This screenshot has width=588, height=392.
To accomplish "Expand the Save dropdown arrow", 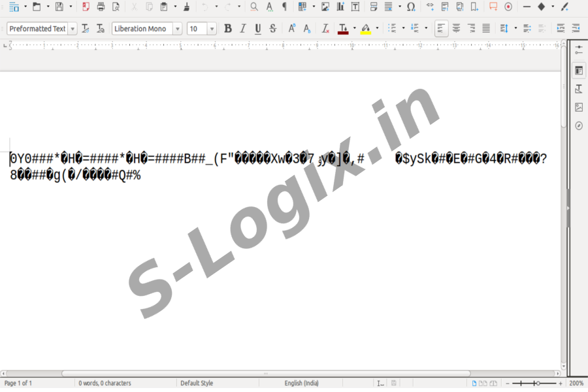I will click(71, 7).
